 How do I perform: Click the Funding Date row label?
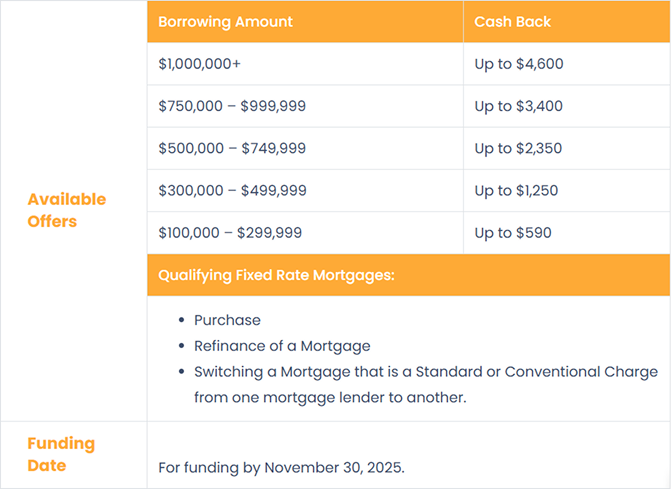click(x=61, y=454)
